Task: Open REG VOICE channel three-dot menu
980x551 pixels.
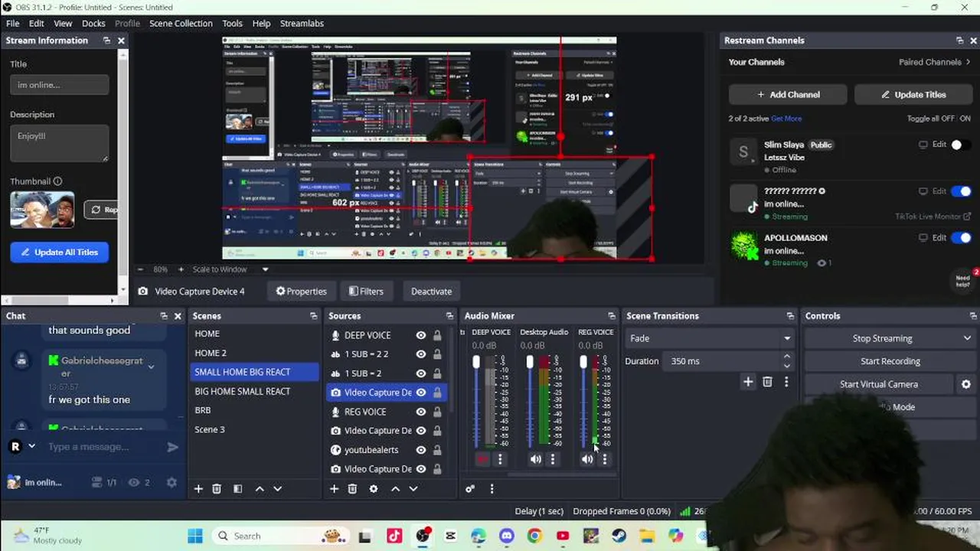Action: pyautogui.click(x=604, y=459)
